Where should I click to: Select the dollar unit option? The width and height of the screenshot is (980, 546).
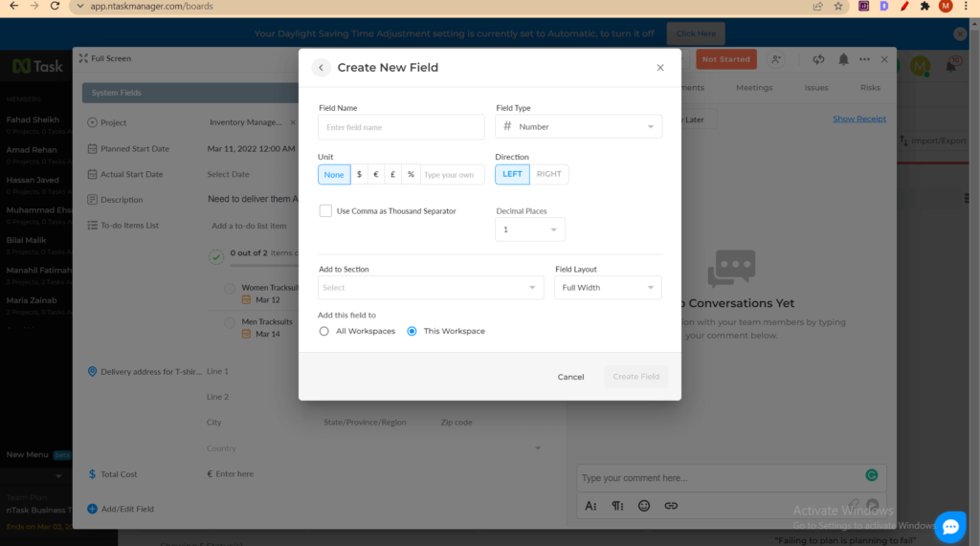coord(360,174)
